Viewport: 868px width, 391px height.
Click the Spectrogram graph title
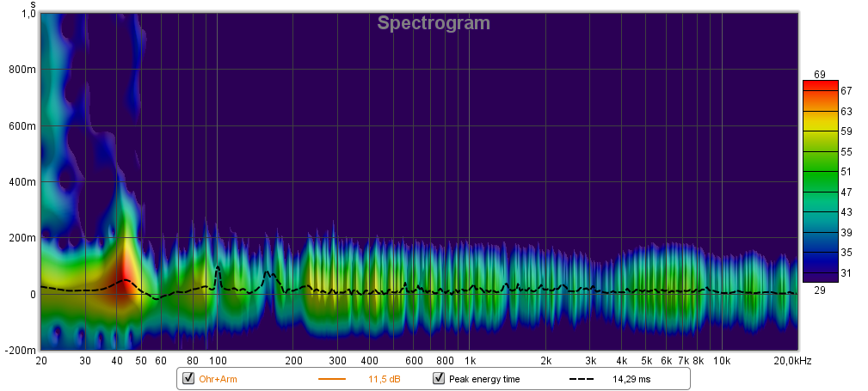[x=434, y=23]
